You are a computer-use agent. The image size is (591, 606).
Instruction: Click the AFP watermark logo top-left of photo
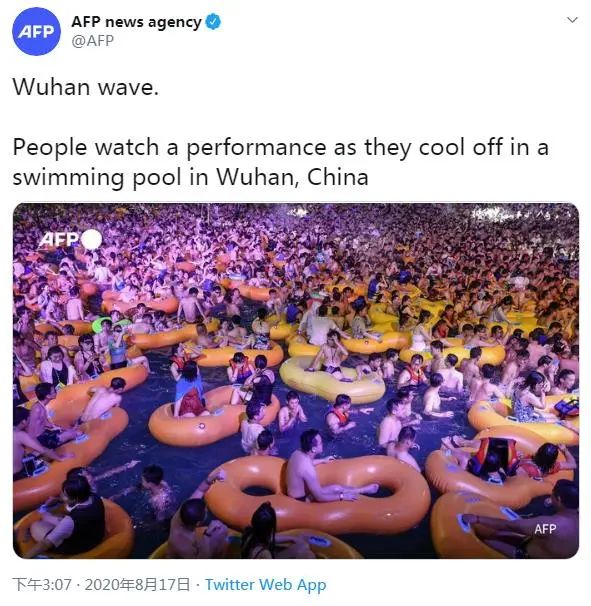[59, 240]
